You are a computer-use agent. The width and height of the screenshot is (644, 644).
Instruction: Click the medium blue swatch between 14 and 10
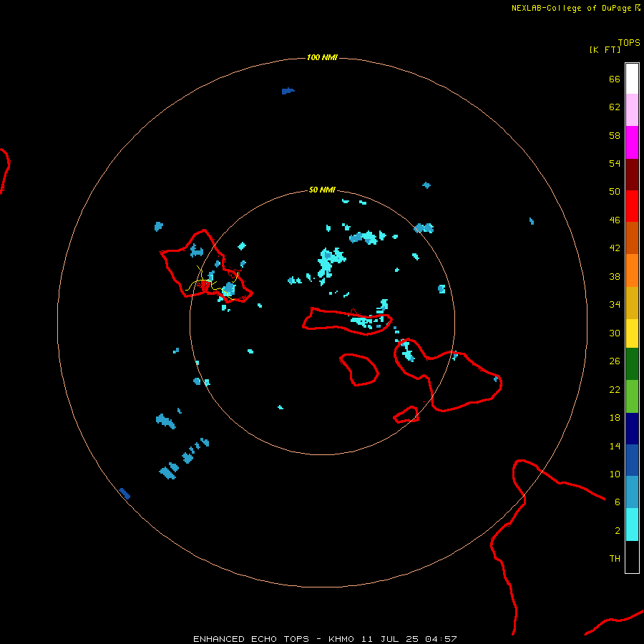632,460
